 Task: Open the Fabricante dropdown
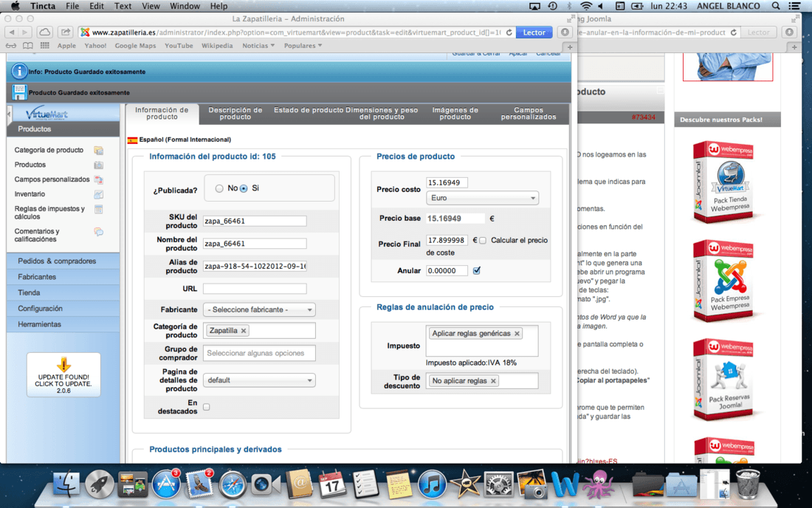pyautogui.click(x=259, y=309)
